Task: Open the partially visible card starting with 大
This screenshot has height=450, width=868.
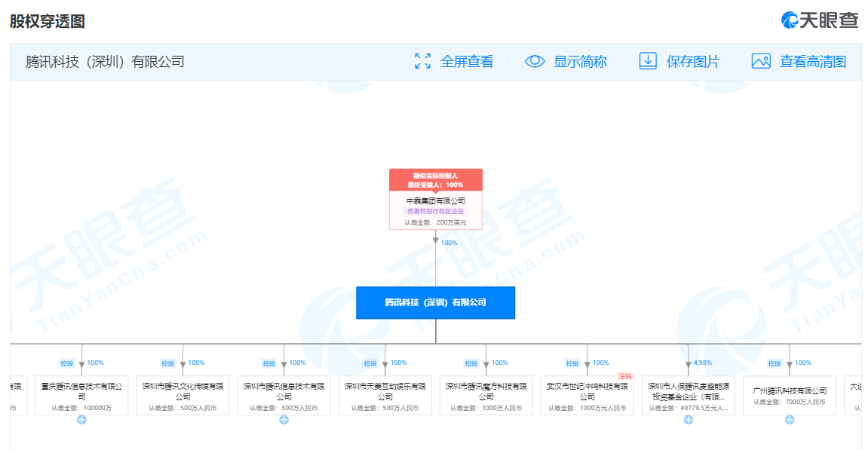Action: pos(852,395)
